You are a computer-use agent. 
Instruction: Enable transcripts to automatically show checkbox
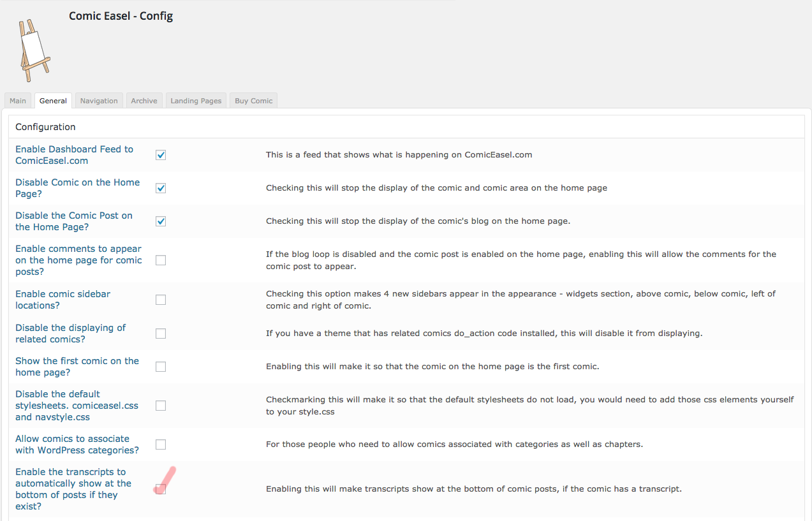tap(161, 489)
